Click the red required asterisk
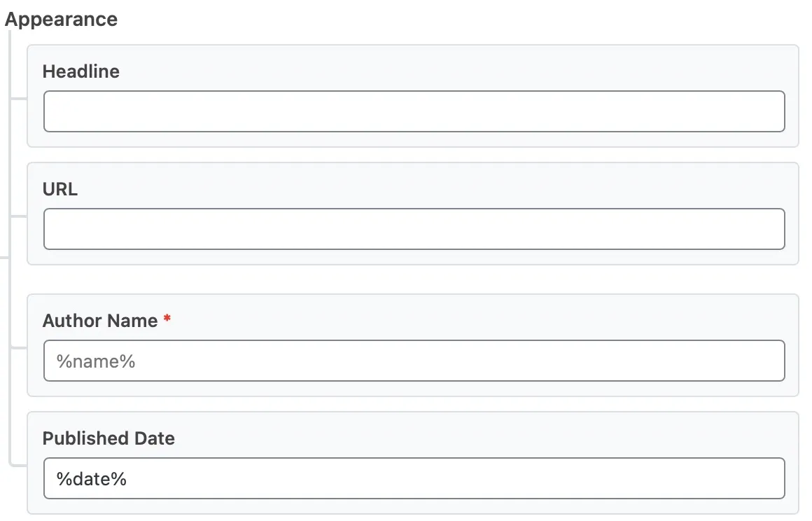 coord(167,319)
